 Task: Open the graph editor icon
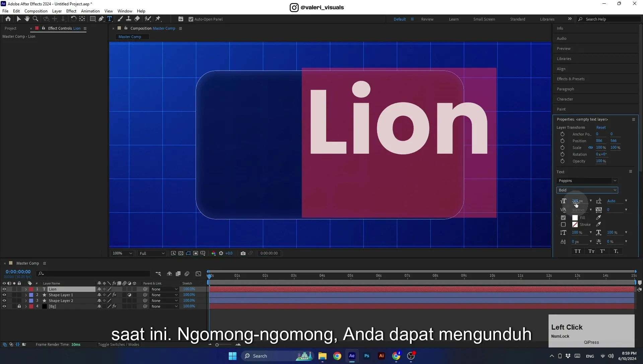tap(198, 274)
